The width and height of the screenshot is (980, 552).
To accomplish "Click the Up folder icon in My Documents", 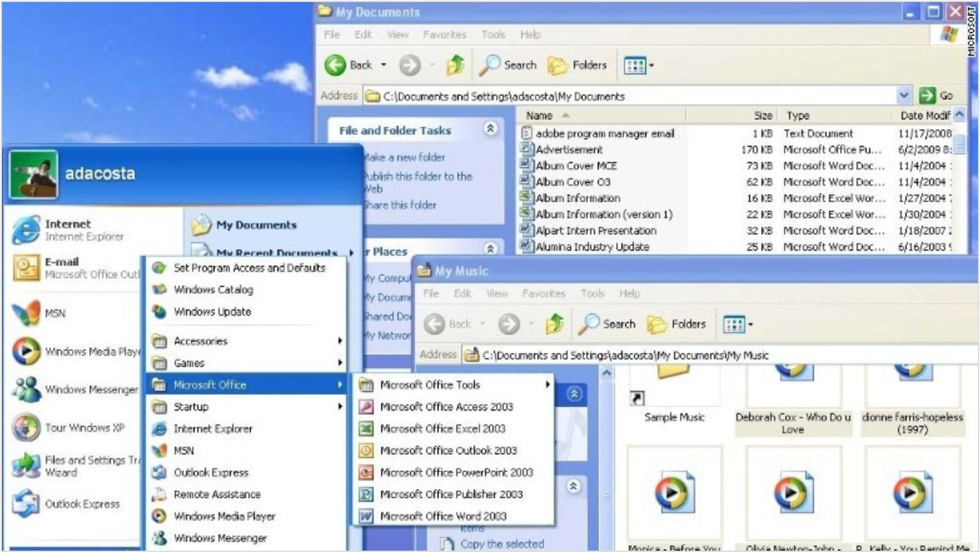I will click(x=456, y=65).
